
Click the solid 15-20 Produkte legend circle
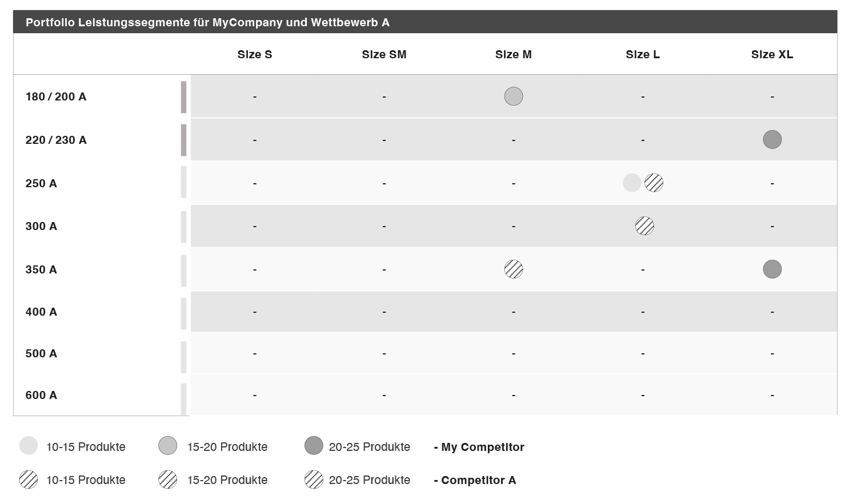[x=167, y=446]
